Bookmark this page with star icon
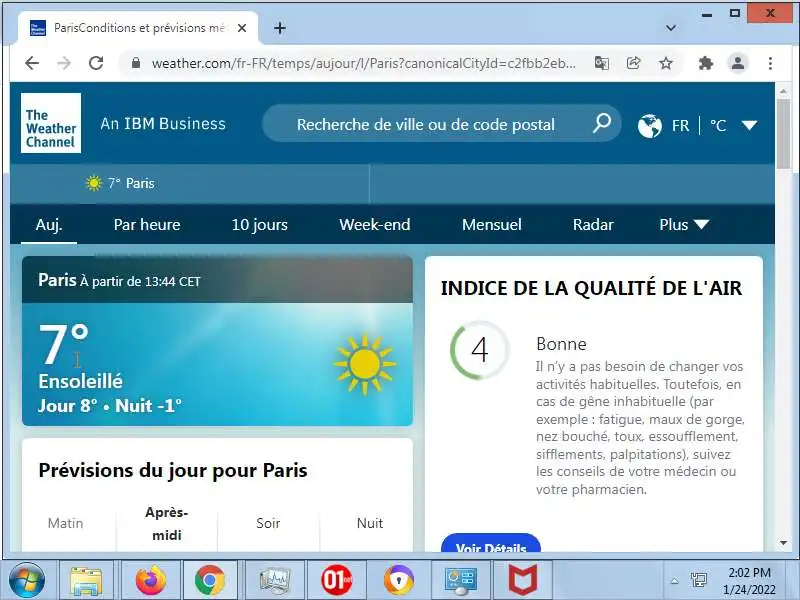The height and width of the screenshot is (600, 800). click(665, 63)
